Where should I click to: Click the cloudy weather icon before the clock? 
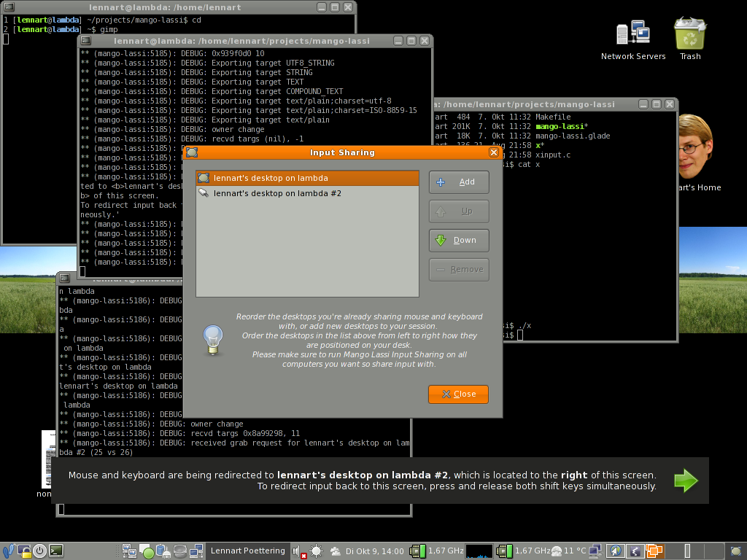pos(336,551)
